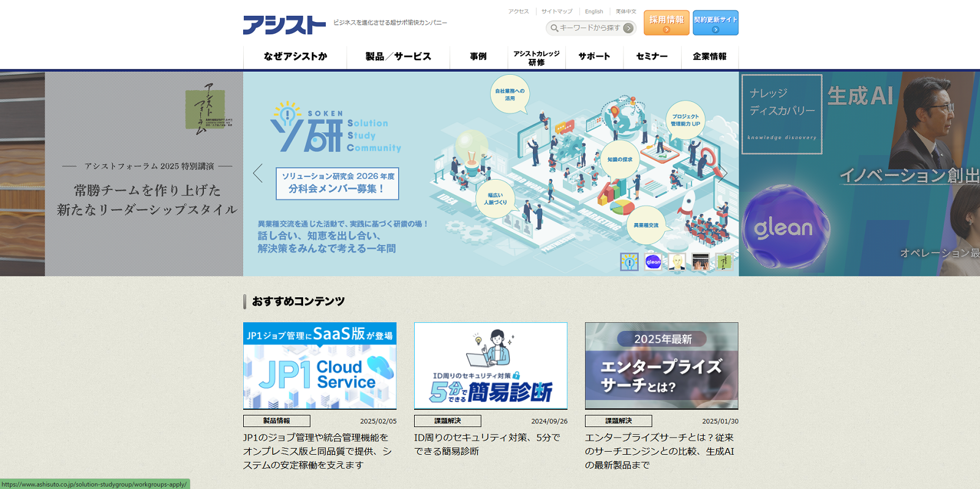This screenshot has width=980, height=489.
Task: Open the 事例 menu
Action: click(478, 56)
